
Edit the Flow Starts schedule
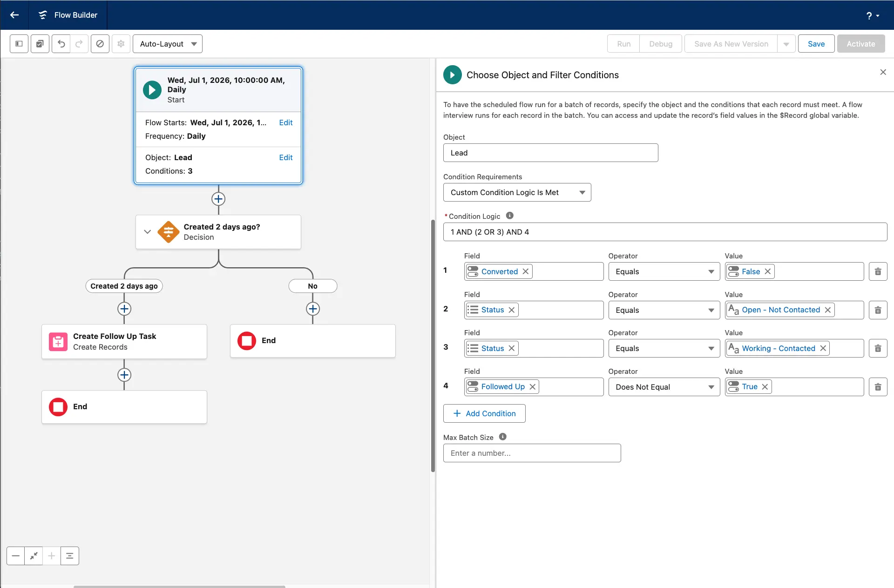(286, 122)
